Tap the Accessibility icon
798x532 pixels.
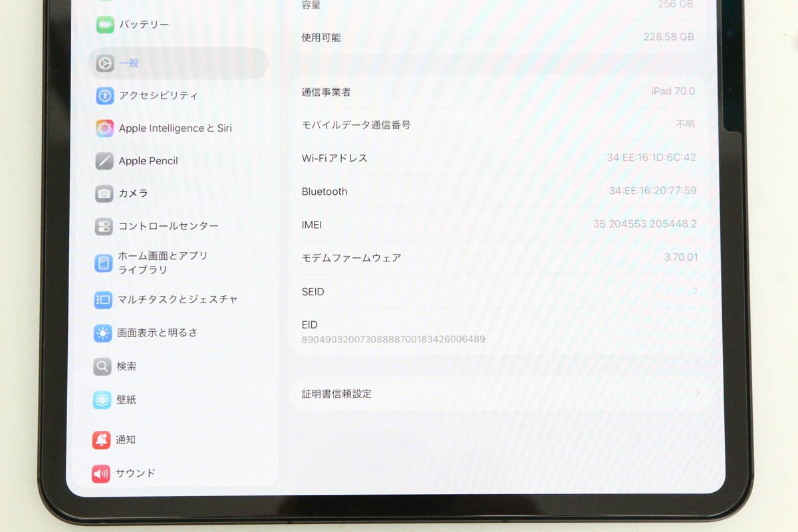pyautogui.click(x=104, y=96)
